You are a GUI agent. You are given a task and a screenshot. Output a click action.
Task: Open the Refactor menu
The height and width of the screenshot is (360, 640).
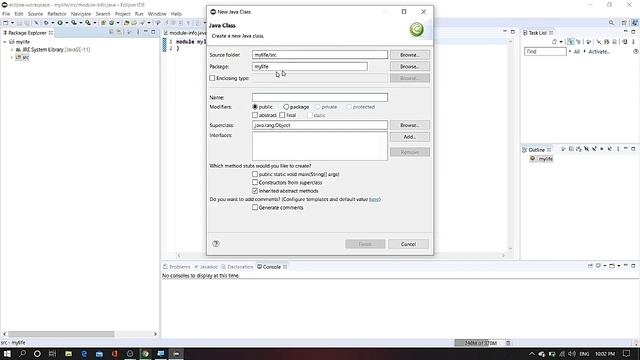(57, 14)
